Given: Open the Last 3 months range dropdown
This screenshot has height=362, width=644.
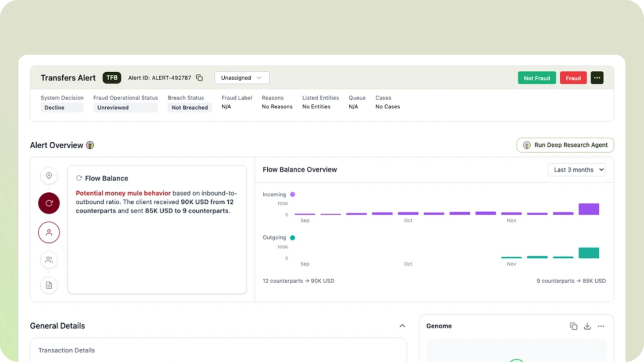Looking at the screenshot, I should click(x=577, y=170).
